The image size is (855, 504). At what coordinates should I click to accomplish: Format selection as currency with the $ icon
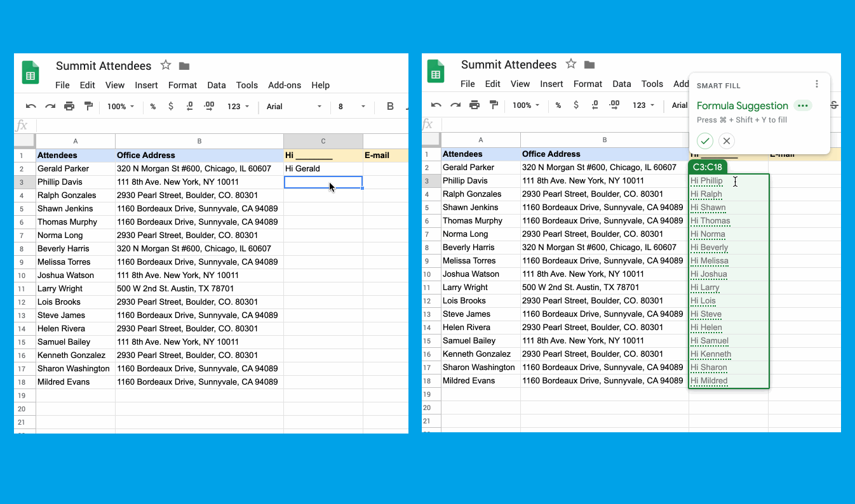point(171,106)
